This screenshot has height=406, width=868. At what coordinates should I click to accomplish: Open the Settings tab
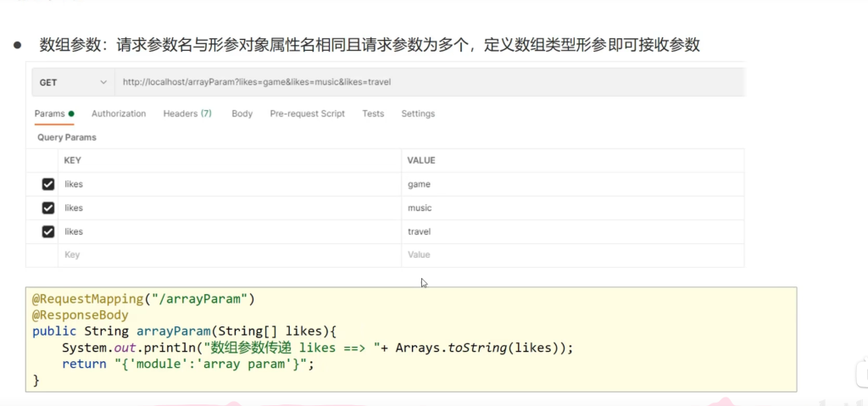(418, 114)
